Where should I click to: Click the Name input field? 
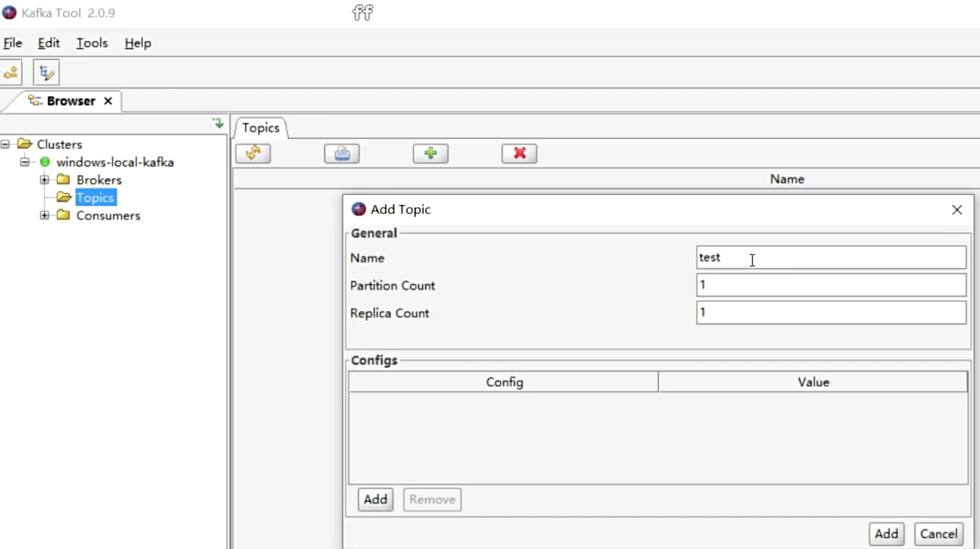[x=831, y=257]
